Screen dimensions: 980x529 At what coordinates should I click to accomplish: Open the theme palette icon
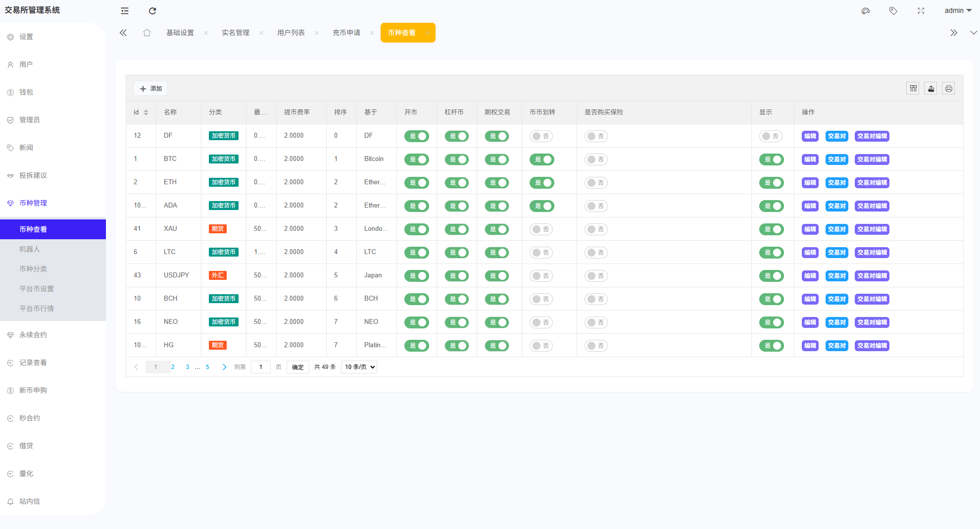point(865,11)
